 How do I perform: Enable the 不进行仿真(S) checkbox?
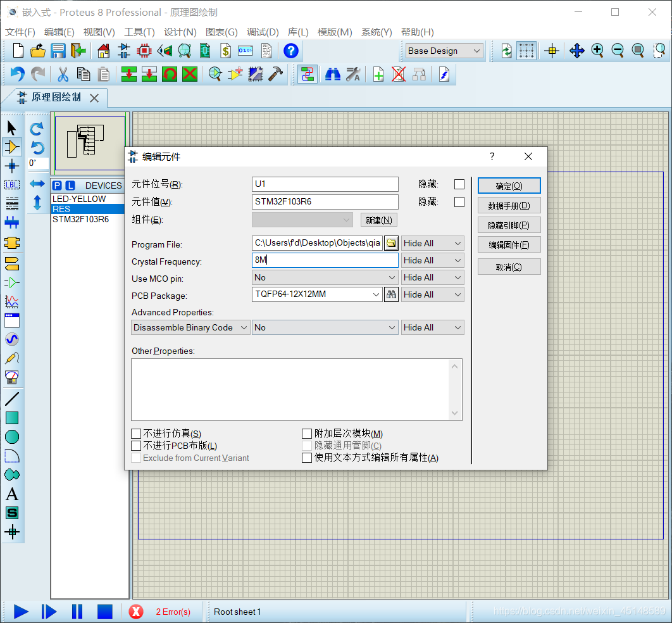(x=136, y=434)
